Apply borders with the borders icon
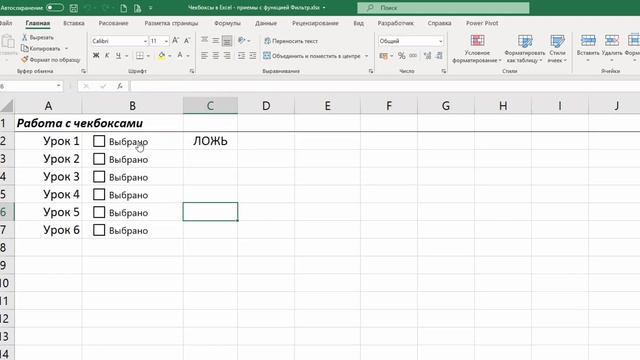Viewport: 640px width, 360px height. coord(140,55)
